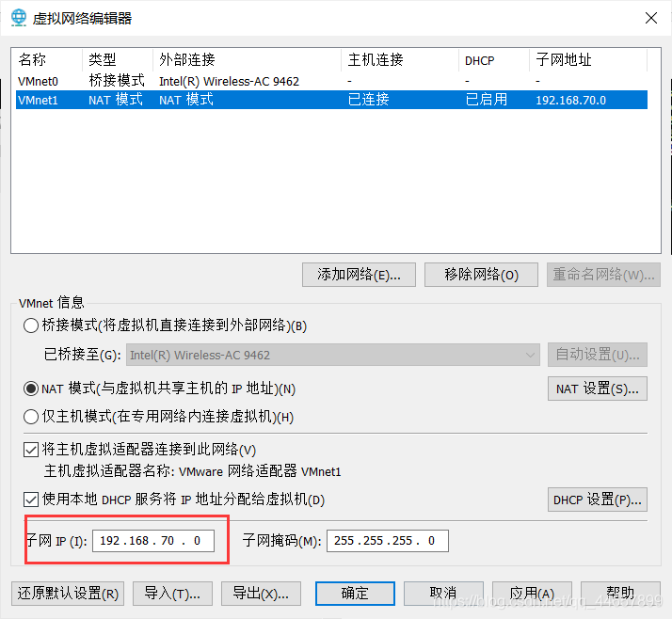Select the 桥接模式 radio option
Image resolution: width=672 pixels, height=619 pixels.
31,325
